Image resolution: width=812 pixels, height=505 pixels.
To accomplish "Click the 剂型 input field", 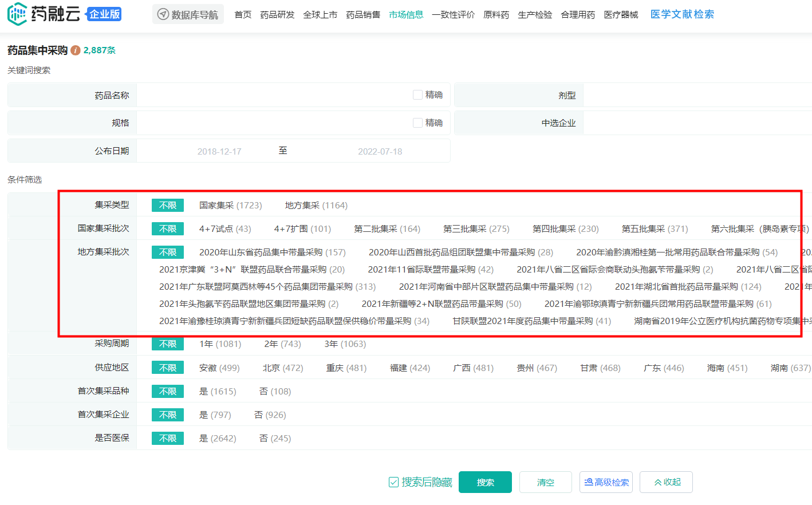I will (x=697, y=95).
